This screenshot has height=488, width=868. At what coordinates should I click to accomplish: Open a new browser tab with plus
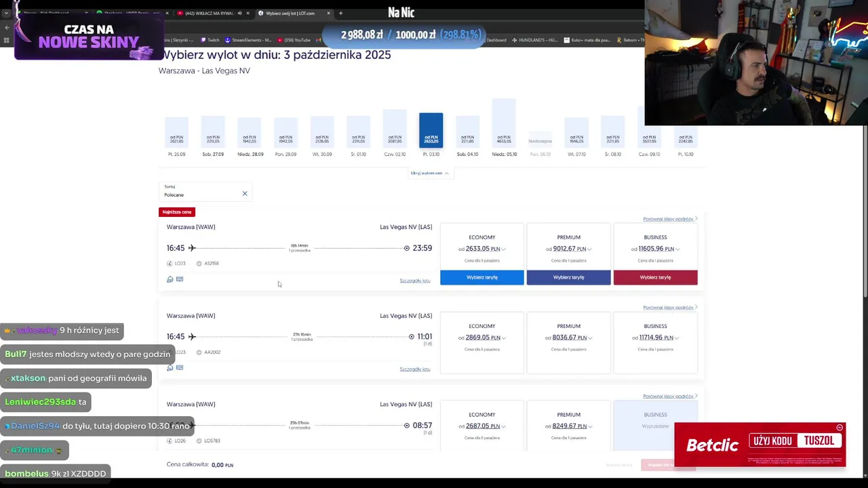tap(340, 13)
